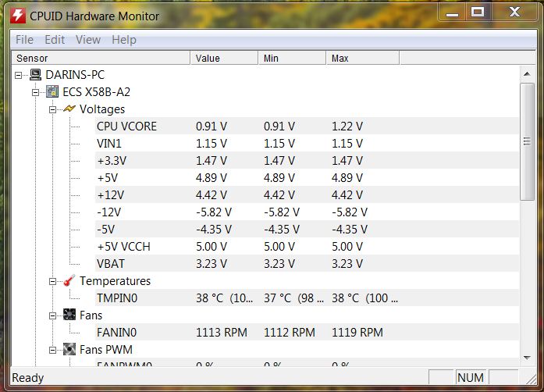
Task: Click the Temperatures thermometer icon
Action: pyautogui.click(x=69, y=280)
